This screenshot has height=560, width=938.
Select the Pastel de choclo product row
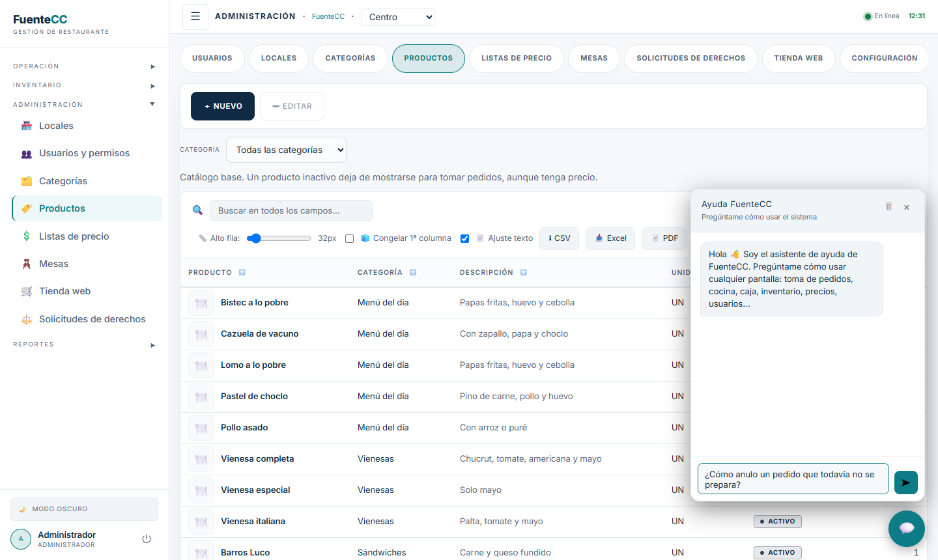coord(435,396)
